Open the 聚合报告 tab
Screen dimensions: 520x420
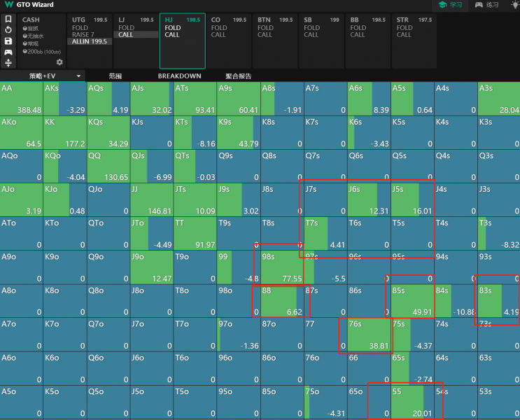[x=238, y=76]
